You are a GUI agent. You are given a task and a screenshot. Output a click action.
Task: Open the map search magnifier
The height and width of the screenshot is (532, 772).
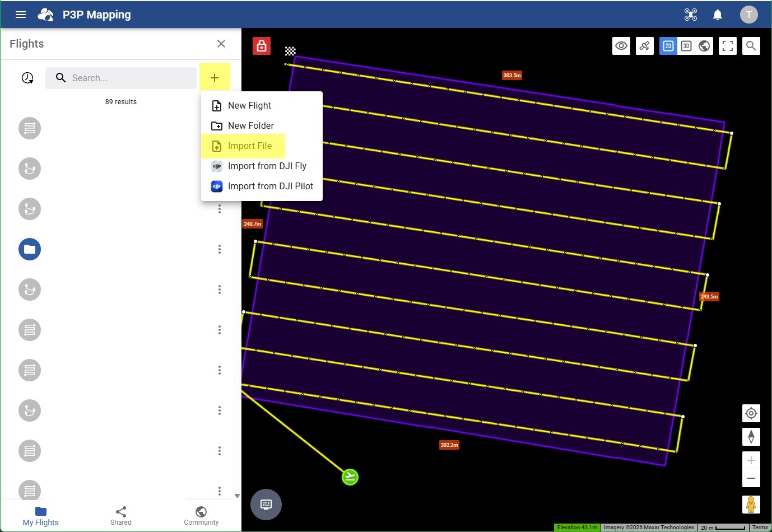pyautogui.click(x=751, y=46)
